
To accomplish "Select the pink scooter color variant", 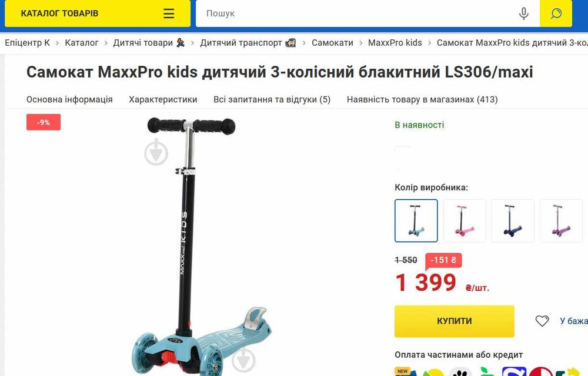I will pos(465,220).
